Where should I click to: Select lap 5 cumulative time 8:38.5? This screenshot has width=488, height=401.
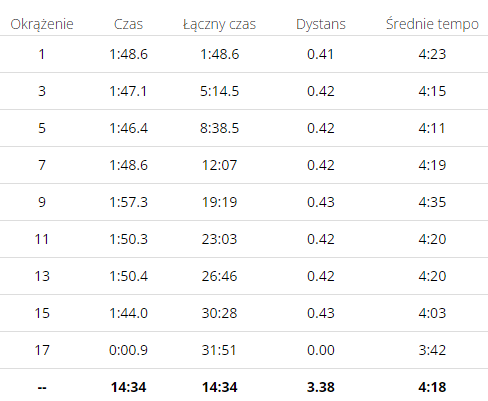click(219, 128)
